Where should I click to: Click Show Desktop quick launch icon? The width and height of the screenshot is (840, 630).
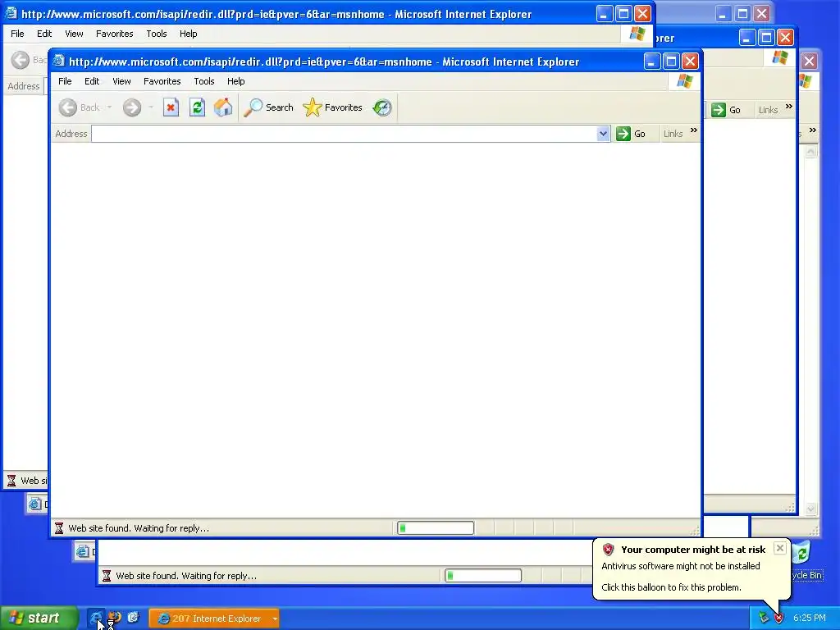(x=134, y=618)
